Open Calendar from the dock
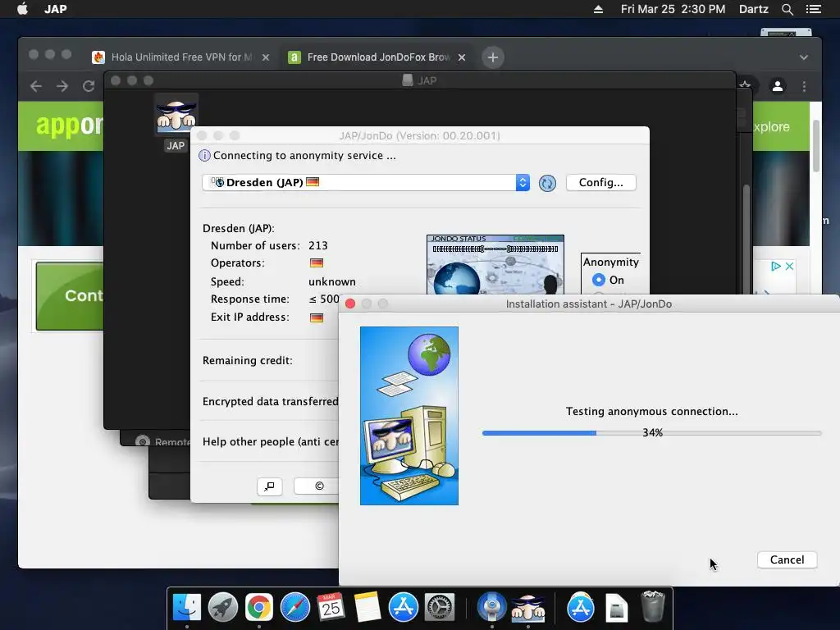Screen dimensions: 840x630 click(331, 608)
